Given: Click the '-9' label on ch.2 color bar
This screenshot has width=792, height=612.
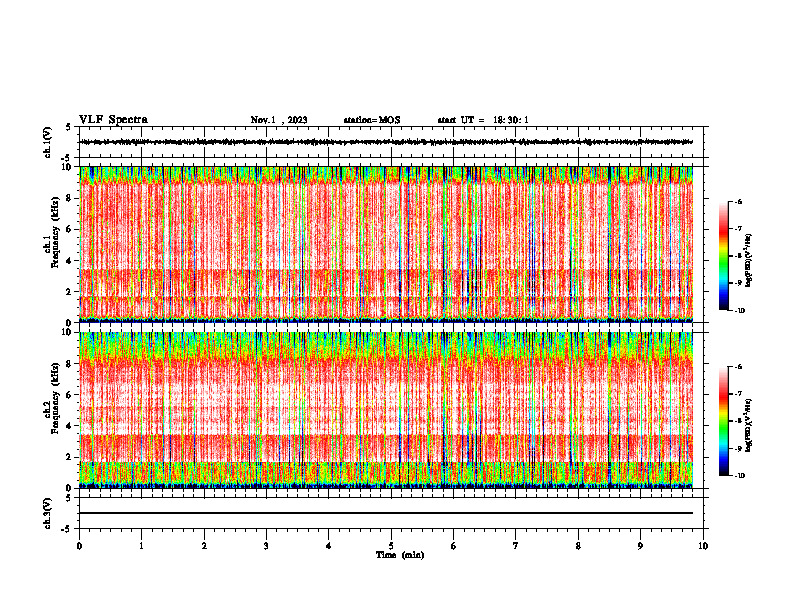Looking at the screenshot, I should click(x=739, y=448).
